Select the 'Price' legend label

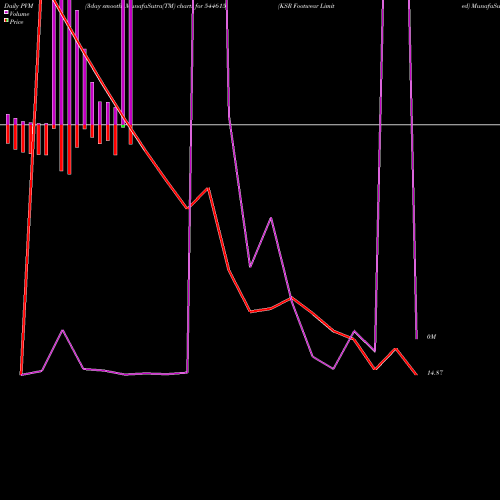[x=16, y=22]
